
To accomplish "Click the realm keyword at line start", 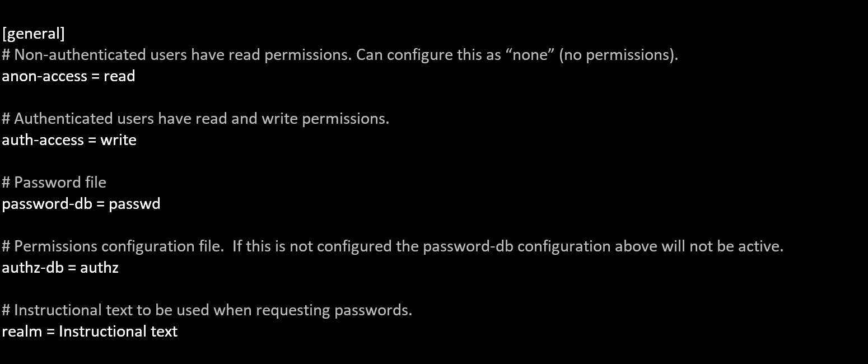I will [22, 332].
